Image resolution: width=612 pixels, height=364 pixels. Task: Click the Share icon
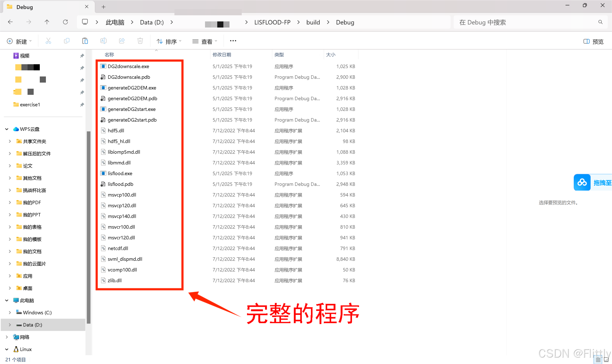coord(122,41)
